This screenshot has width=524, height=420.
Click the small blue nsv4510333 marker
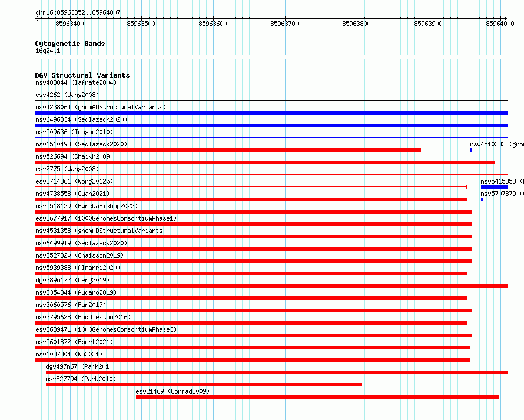[471, 150]
